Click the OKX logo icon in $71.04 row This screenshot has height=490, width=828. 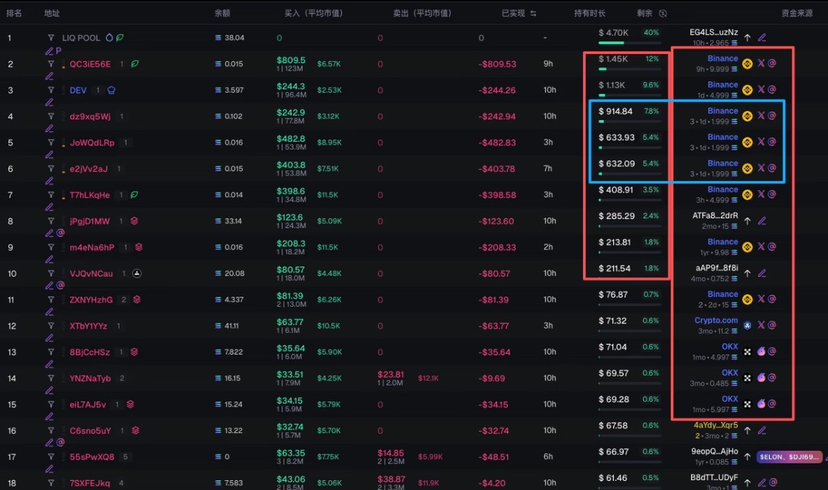coord(747,352)
